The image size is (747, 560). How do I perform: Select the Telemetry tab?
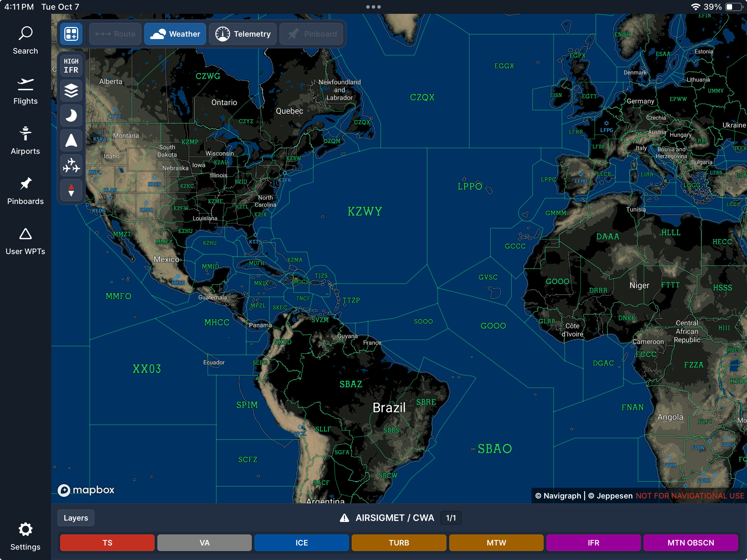click(x=243, y=34)
